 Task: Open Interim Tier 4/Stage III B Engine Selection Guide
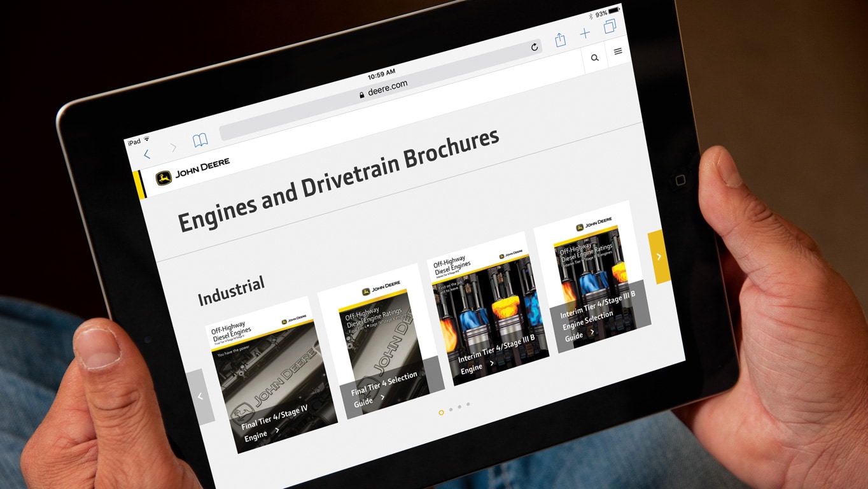592,278
